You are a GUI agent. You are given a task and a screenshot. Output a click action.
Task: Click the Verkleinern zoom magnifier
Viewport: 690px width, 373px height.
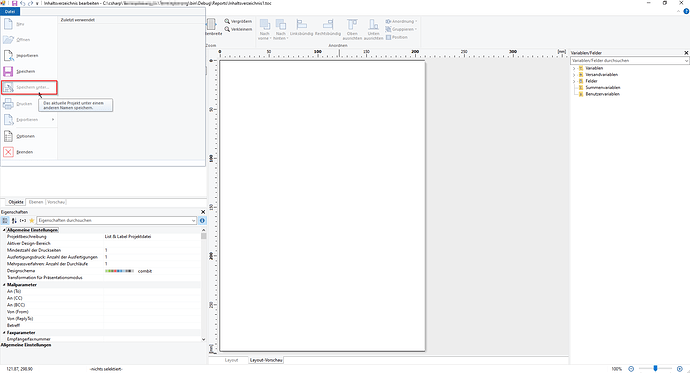227,29
